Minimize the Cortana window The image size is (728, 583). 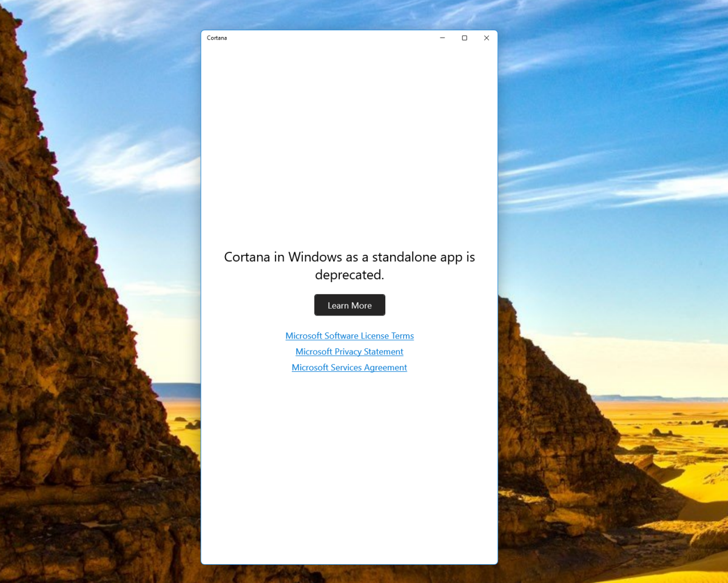(442, 38)
